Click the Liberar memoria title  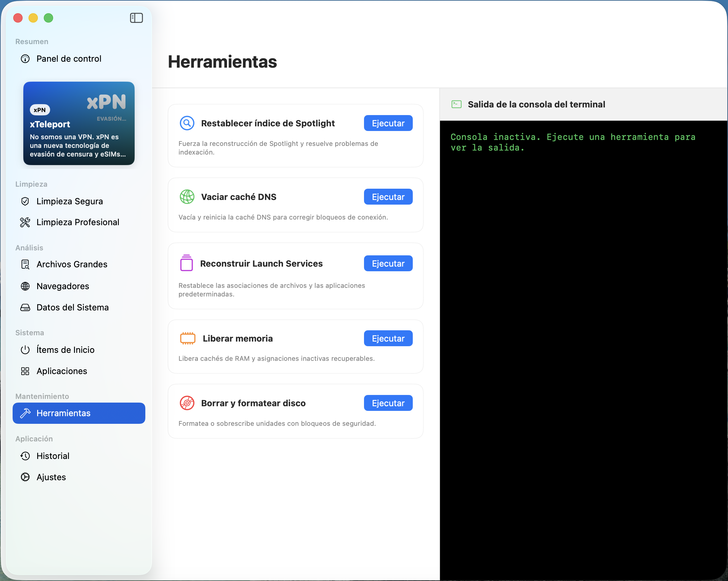(x=238, y=338)
